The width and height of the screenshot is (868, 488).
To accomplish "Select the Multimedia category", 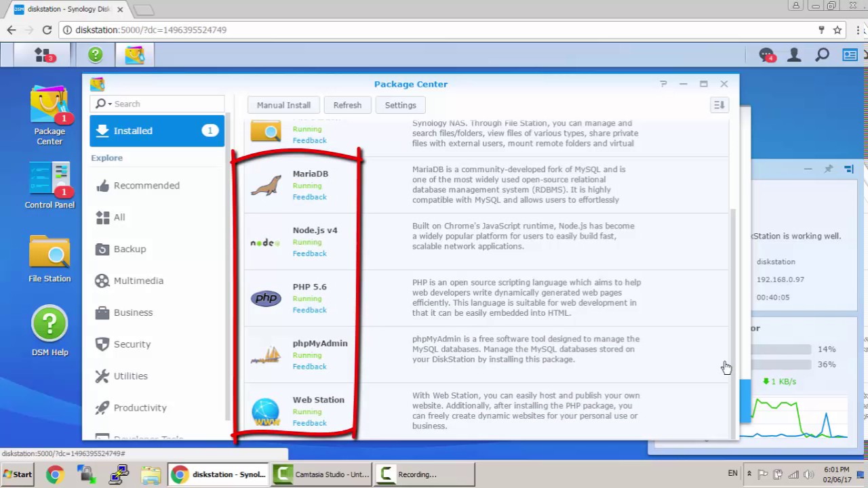I will (157, 281).
